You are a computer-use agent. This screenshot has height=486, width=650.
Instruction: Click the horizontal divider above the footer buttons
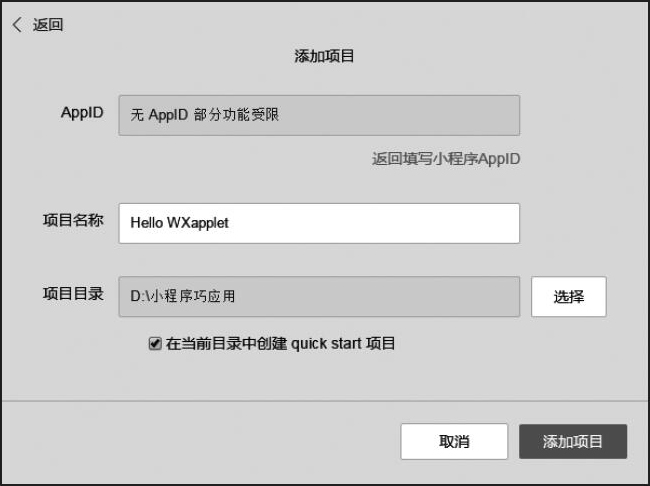tap(325, 401)
